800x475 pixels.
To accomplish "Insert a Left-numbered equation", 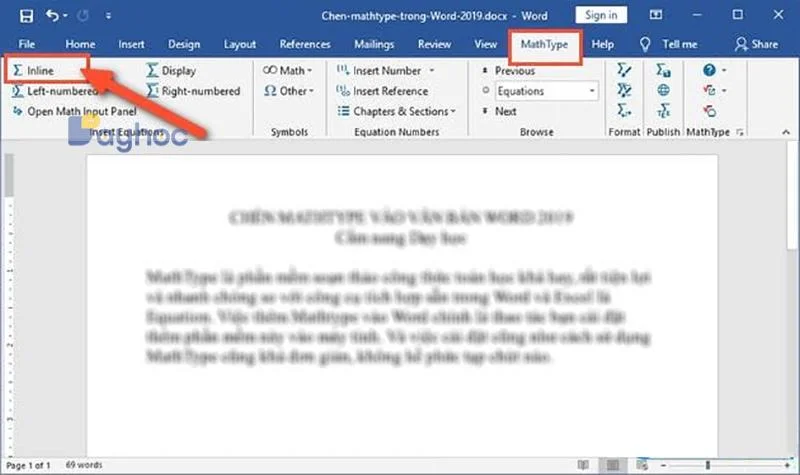I will pos(55,91).
